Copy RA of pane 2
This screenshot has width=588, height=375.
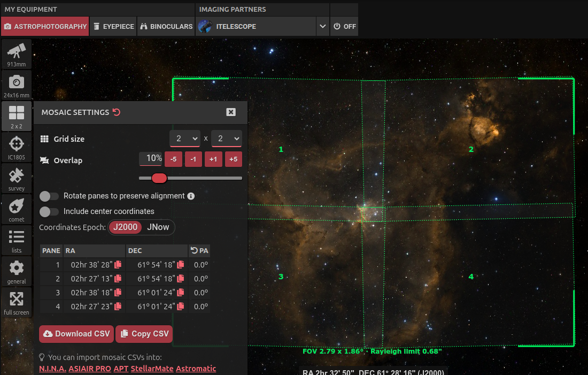118,279
